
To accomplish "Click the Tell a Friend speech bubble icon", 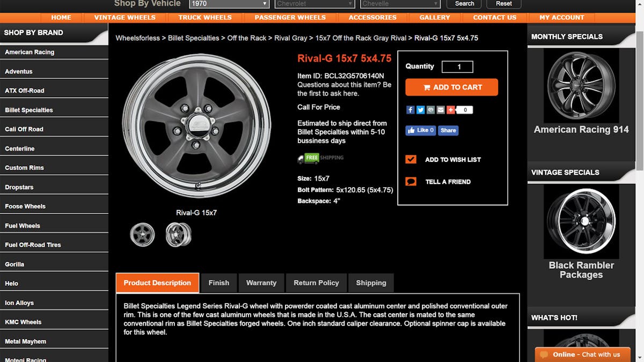I will tap(411, 182).
